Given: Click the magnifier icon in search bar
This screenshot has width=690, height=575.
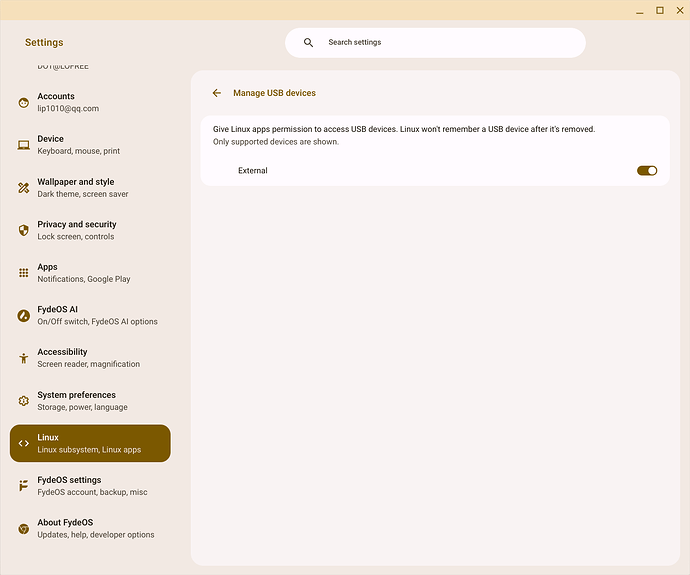Looking at the screenshot, I should pyautogui.click(x=308, y=43).
